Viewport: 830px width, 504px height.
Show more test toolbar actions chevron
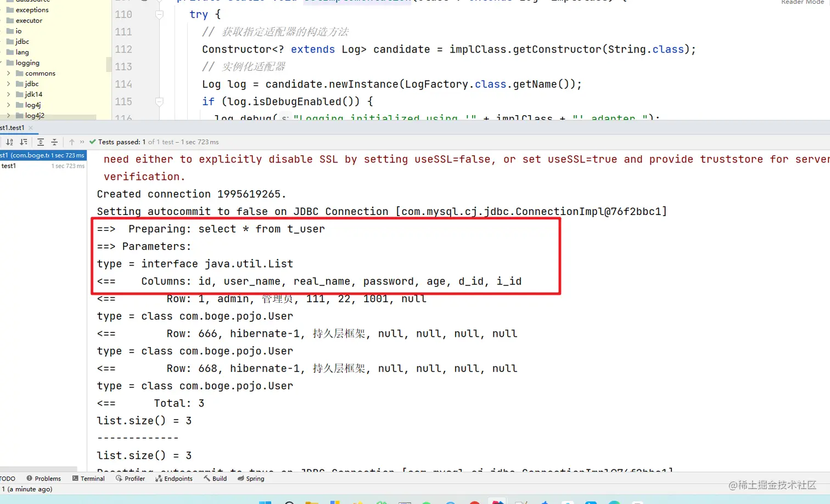pos(82,142)
